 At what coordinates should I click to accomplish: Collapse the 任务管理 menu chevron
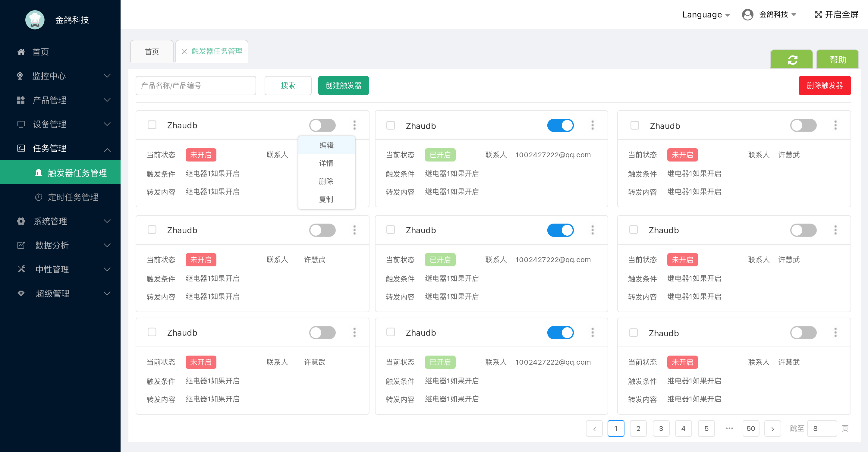[x=107, y=150]
